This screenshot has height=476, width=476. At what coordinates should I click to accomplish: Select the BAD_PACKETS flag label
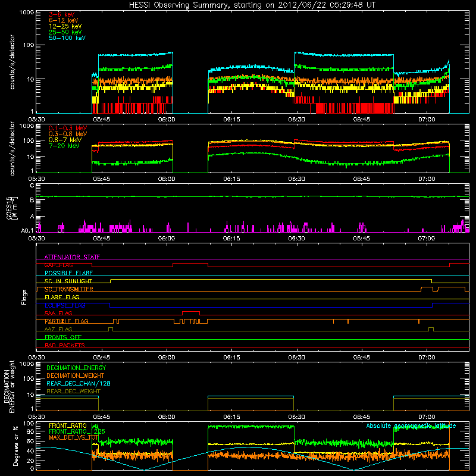(65, 346)
